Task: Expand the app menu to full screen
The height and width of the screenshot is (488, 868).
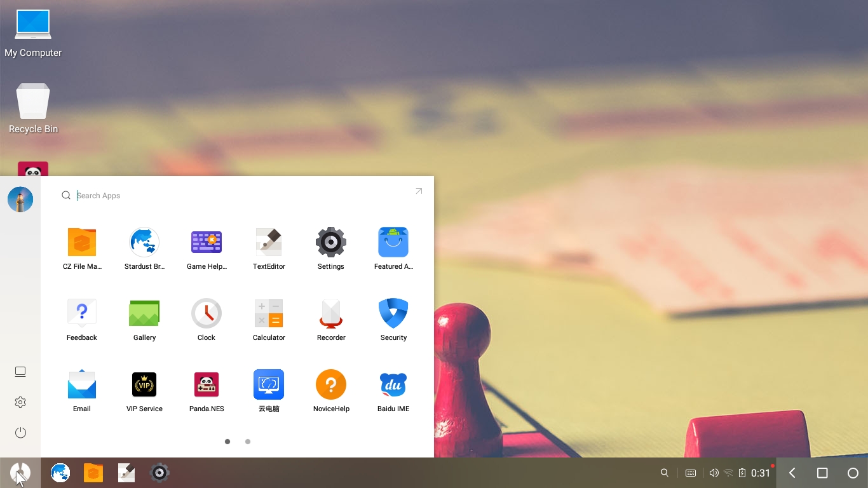Action: pos(419,191)
